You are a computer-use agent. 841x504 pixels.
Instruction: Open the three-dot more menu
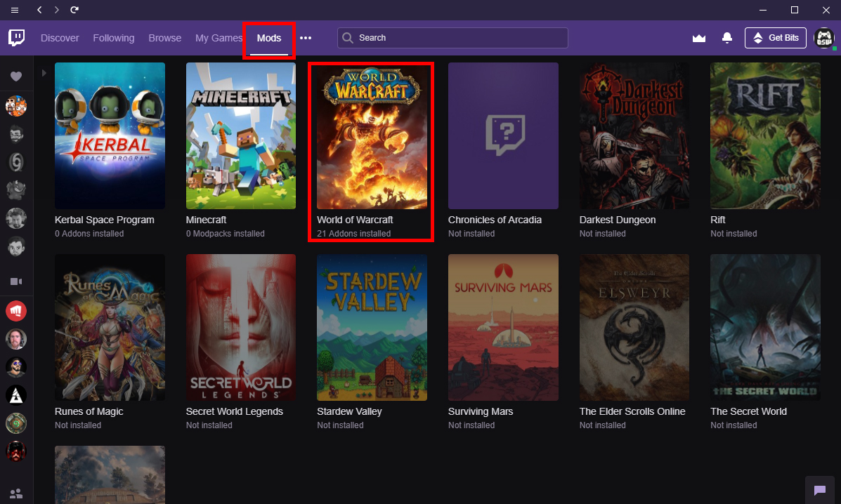pos(306,38)
